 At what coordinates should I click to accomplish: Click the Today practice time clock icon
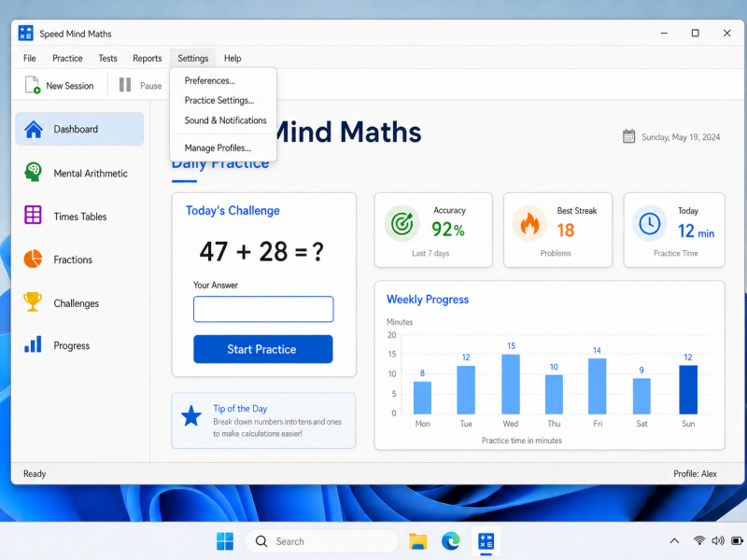point(649,223)
